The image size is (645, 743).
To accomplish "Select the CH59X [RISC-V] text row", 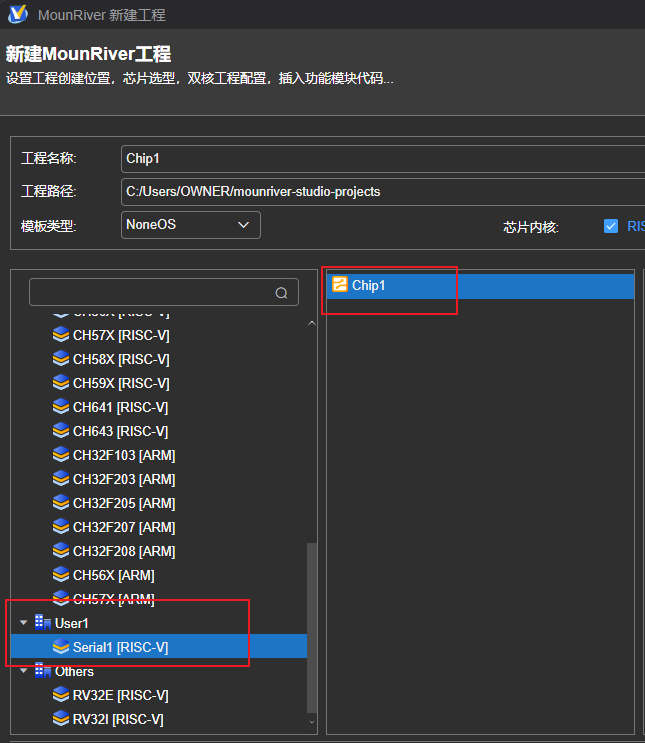I will click(121, 383).
